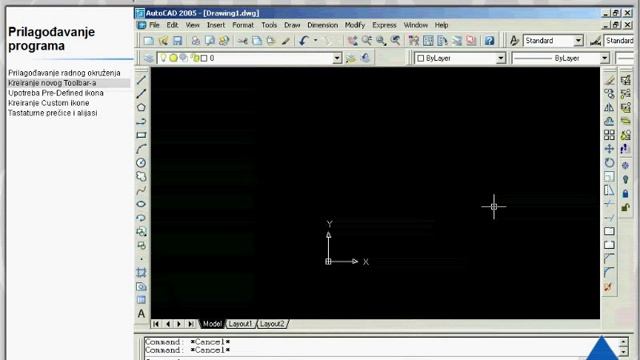
Task: Select the Copy Object modify tool
Action: pyautogui.click(x=609, y=94)
